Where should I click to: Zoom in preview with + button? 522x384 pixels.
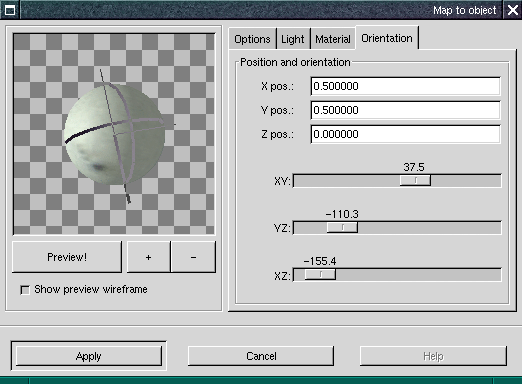coord(149,257)
